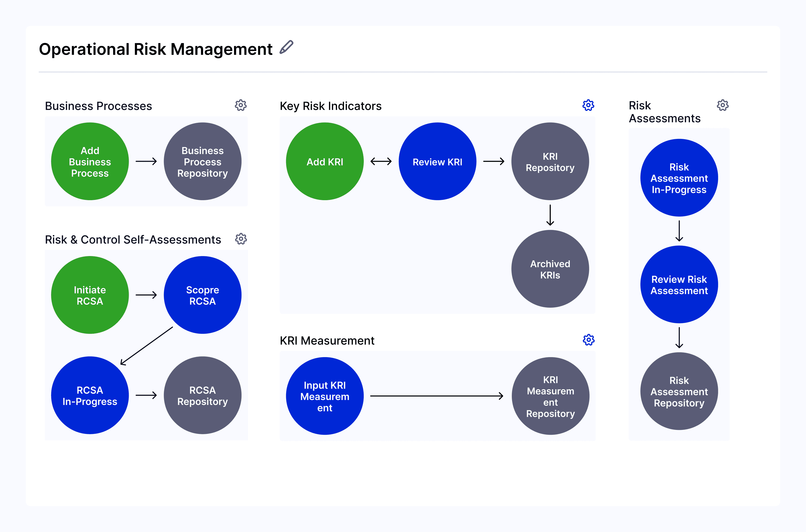Open Business Processes settings gear

[x=241, y=105]
